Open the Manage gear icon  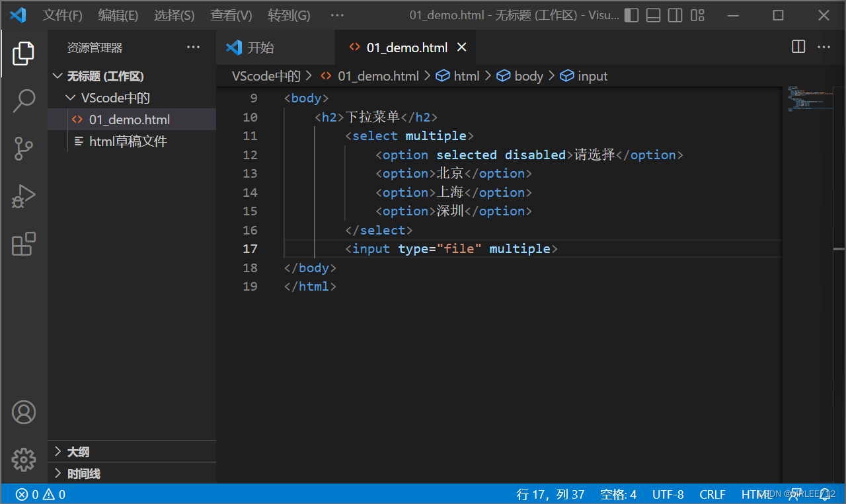click(x=24, y=459)
